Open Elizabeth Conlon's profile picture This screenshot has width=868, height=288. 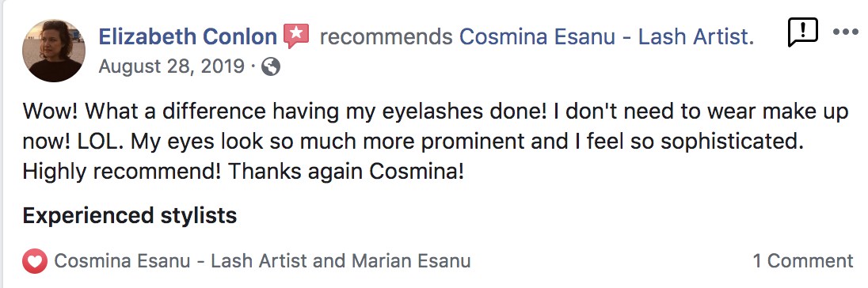coord(54,51)
